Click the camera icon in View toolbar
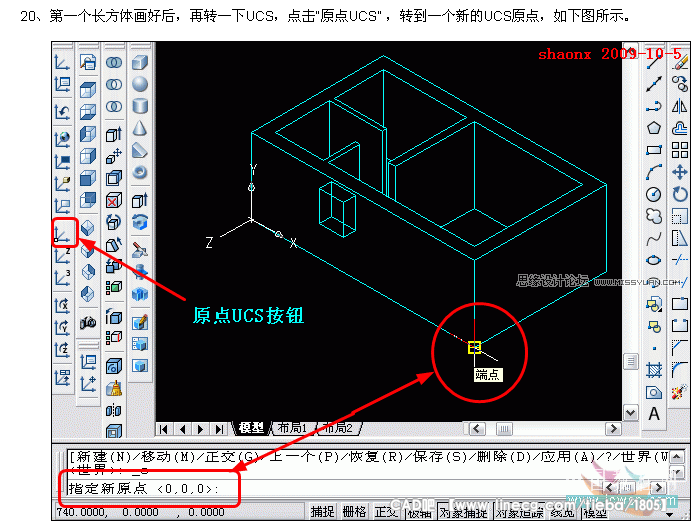The image size is (696, 522). pos(88,322)
